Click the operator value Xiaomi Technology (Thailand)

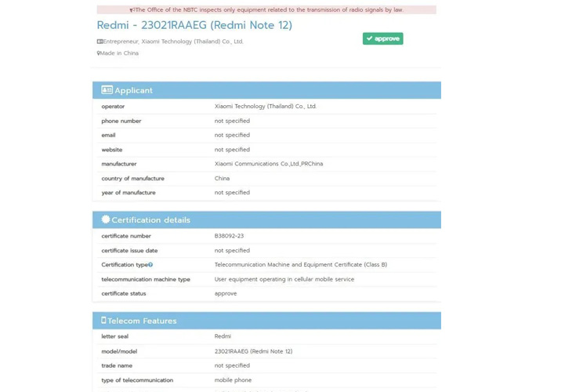point(266,107)
